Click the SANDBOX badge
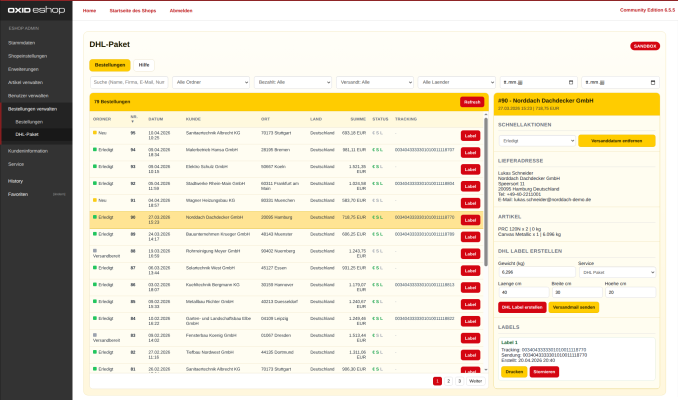 tap(645, 46)
